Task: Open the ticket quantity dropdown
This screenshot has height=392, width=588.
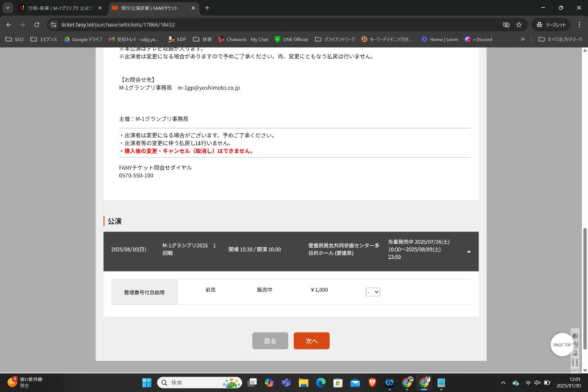Action: click(373, 292)
